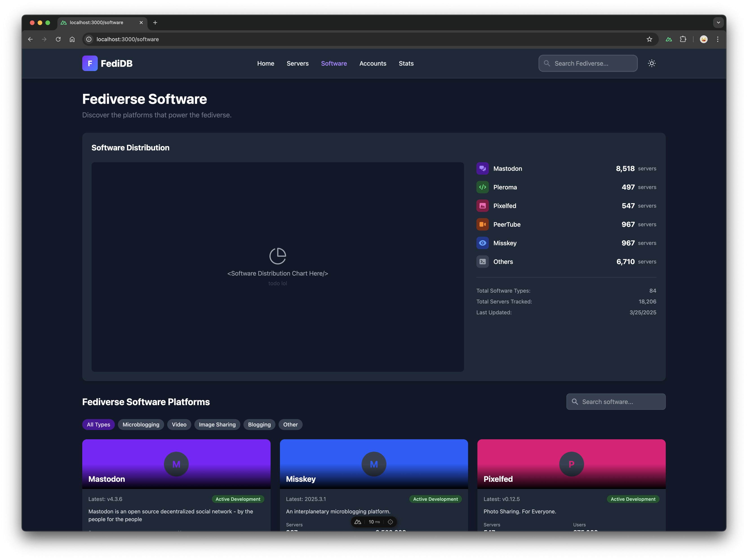Screen dimensions: 748x560
Task: Click the PeerTube video camera icon
Action: [482, 224]
